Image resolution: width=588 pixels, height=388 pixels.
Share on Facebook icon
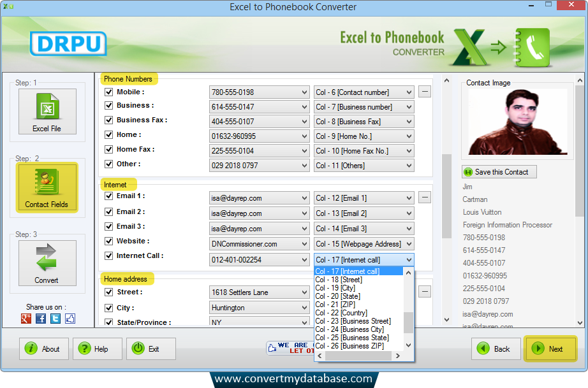pyautogui.click(x=41, y=319)
